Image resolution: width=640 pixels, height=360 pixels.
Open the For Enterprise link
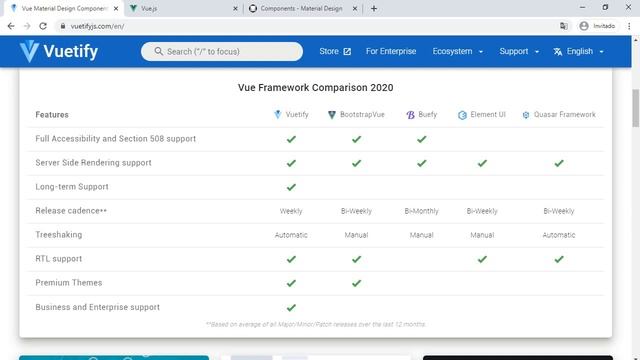click(391, 51)
